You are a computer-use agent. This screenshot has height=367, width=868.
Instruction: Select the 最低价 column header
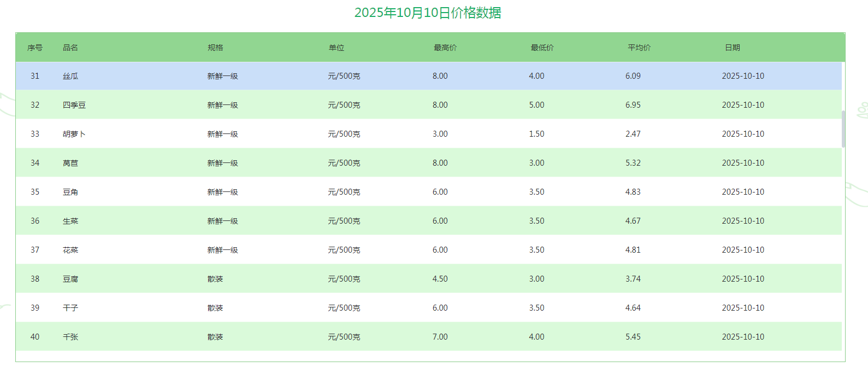pos(542,48)
